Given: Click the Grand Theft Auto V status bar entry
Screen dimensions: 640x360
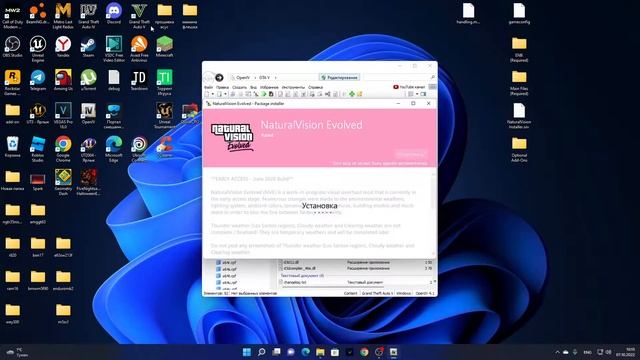Looking at the screenshot, I should pyautogui.click(x=377, y=293).
